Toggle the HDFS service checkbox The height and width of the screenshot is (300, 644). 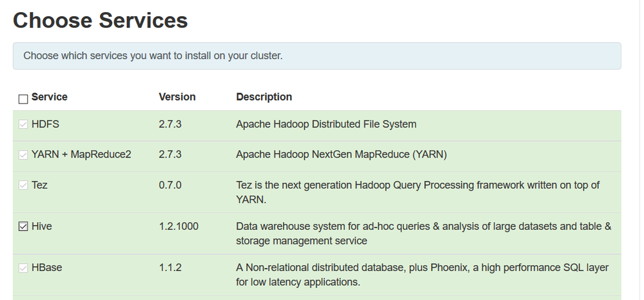pos(23,124)
